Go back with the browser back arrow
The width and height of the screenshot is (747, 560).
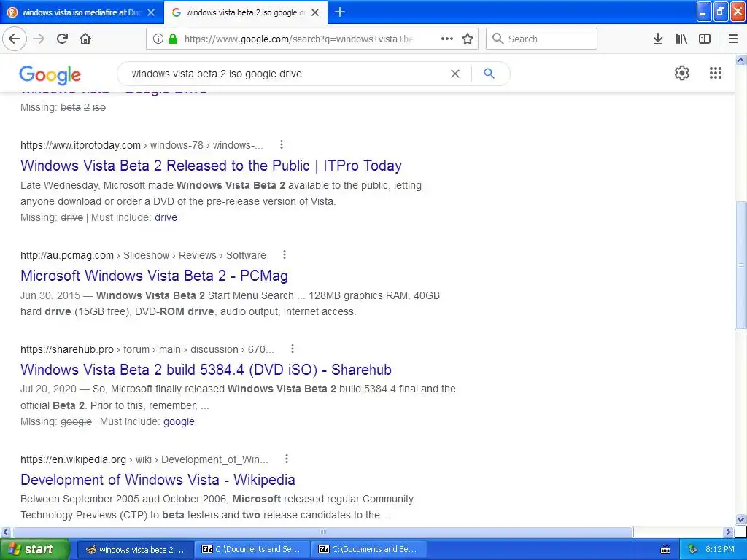[x=15, y=39]
